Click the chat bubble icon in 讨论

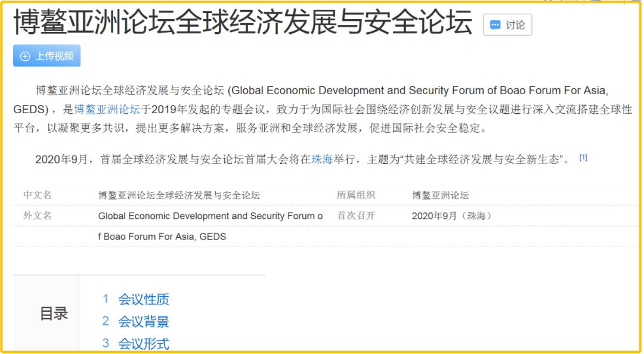coord(495,26)
